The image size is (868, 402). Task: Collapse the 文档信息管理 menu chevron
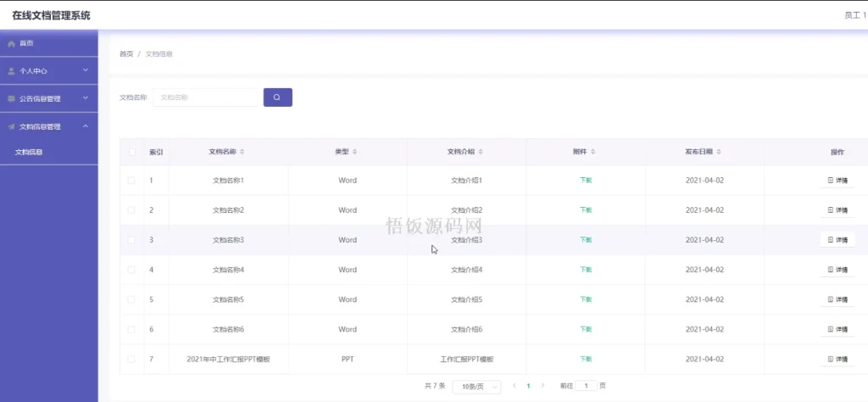(86, 126)
